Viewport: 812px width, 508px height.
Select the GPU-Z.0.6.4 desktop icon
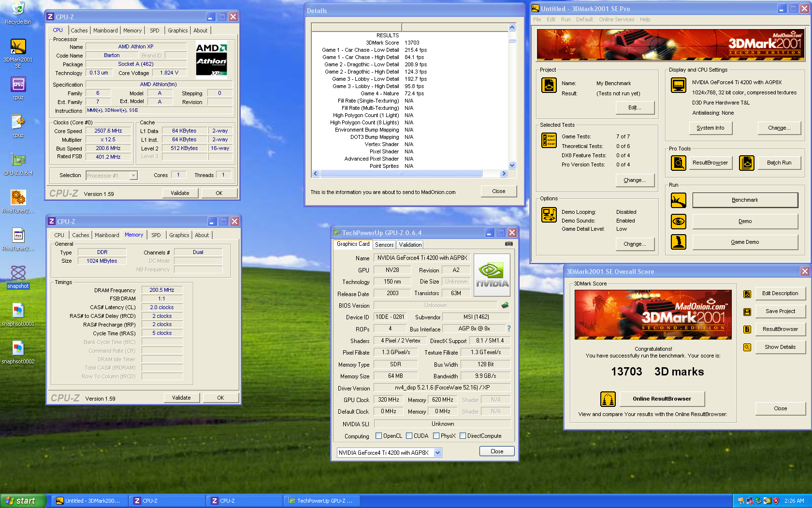[x=18, y=164]
